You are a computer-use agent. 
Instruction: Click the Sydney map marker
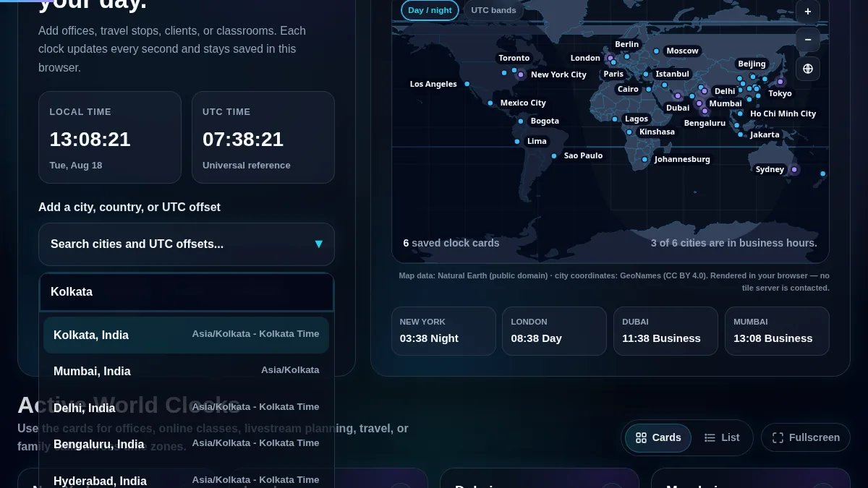click(794, 169)
